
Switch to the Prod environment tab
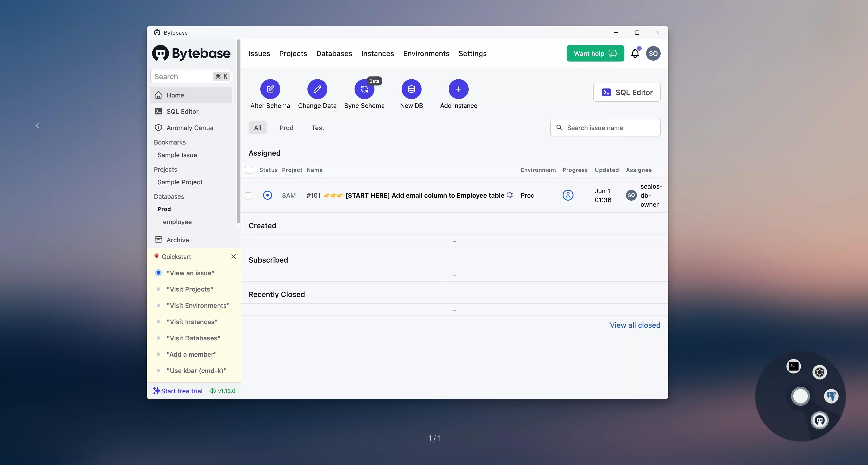coord(286,128)
